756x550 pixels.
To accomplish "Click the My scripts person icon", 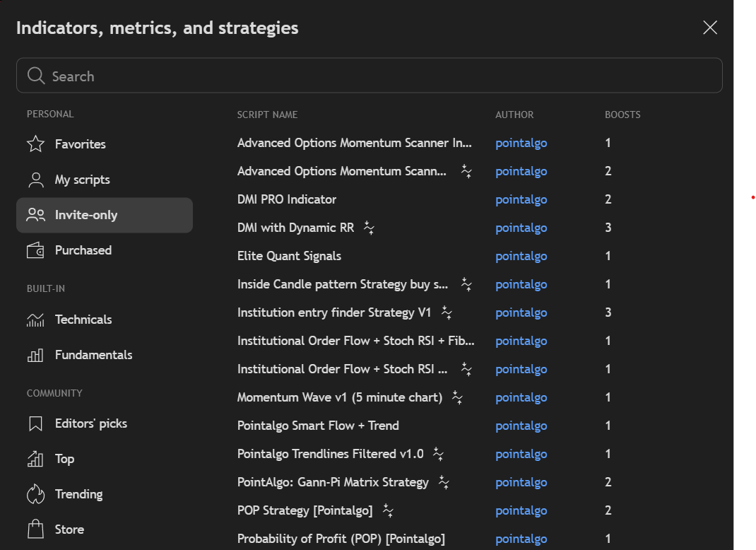I will click(x=35, y=180).
